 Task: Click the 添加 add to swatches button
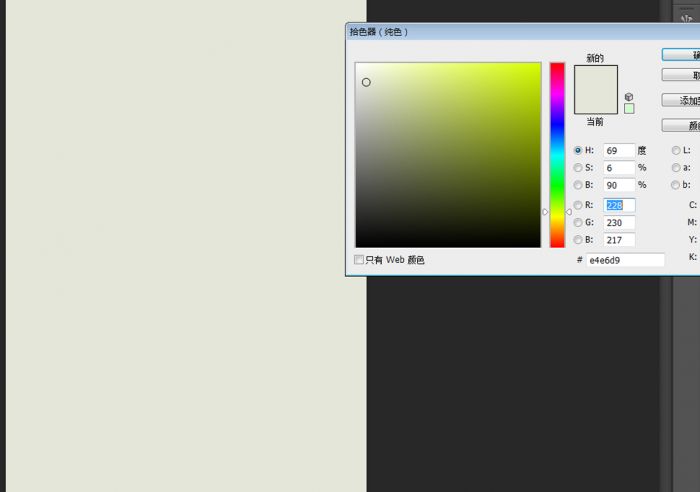(681, 100)
